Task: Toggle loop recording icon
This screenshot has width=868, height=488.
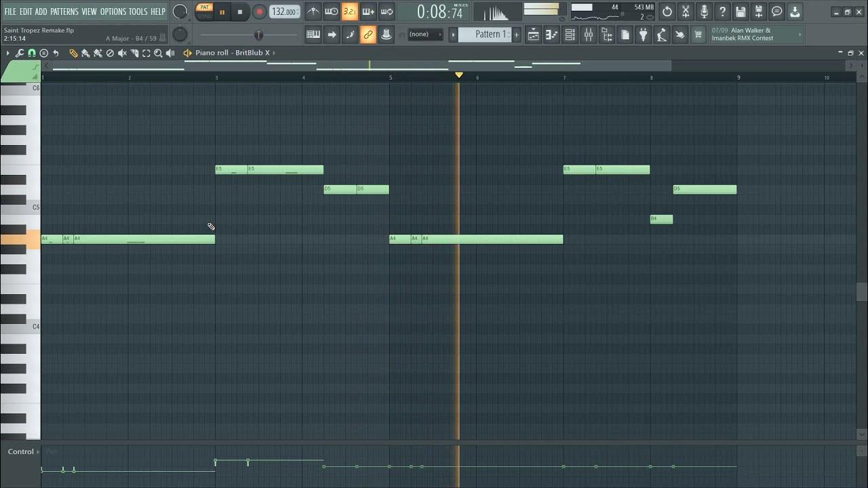Action: 387,12
